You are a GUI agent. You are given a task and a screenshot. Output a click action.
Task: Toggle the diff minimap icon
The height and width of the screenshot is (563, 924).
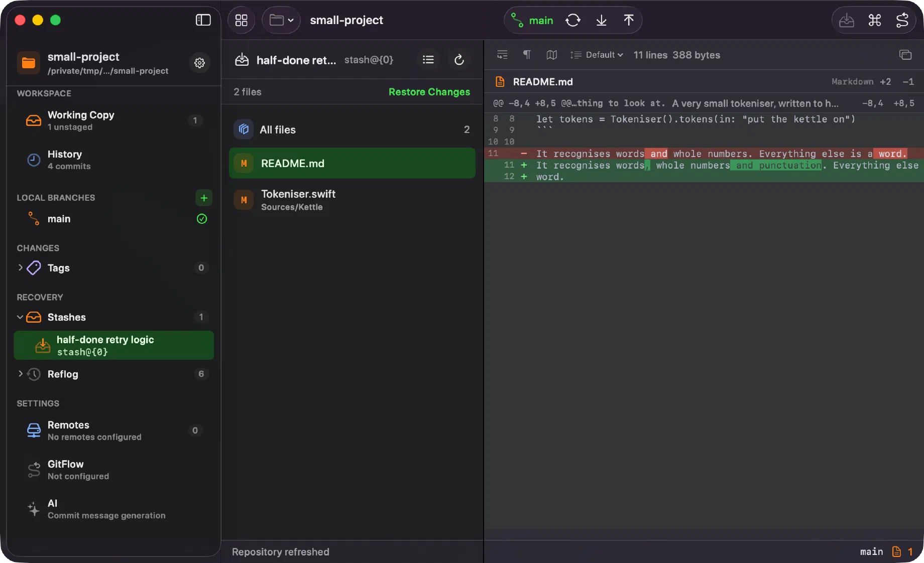click(551, 55)
